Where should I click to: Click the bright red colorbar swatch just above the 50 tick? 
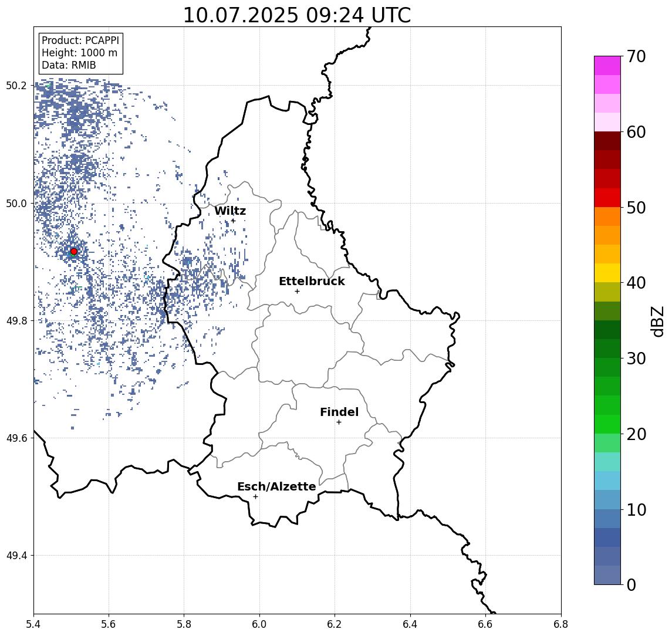[x=607, y=198]
